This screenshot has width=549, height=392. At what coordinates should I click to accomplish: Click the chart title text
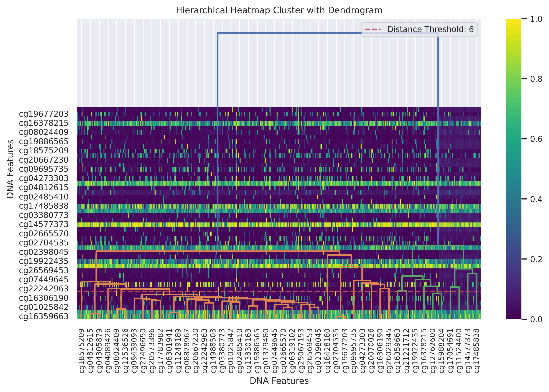point(279,10)
